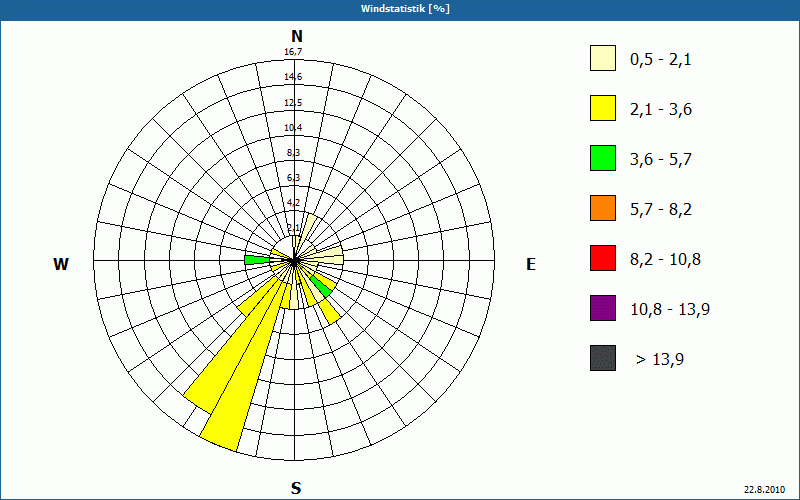800x500 pixels.
Task: Click the E compass label
Action: (x=531, y=264)
